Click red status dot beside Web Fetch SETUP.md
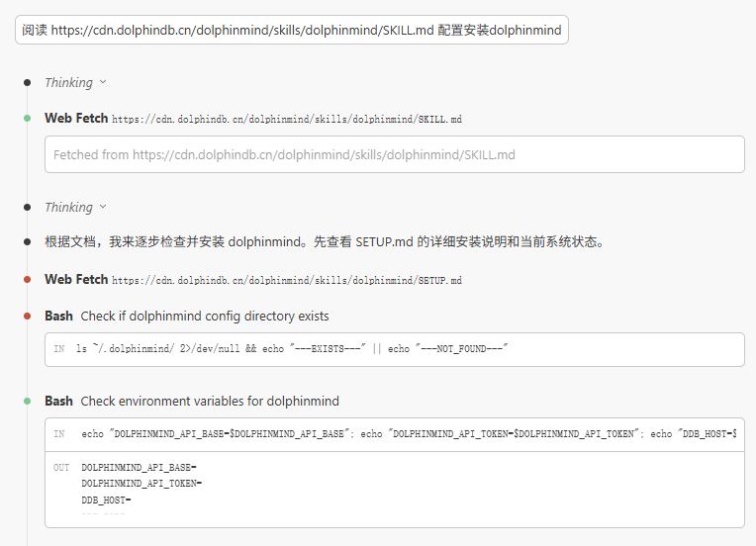 point(28,280)
